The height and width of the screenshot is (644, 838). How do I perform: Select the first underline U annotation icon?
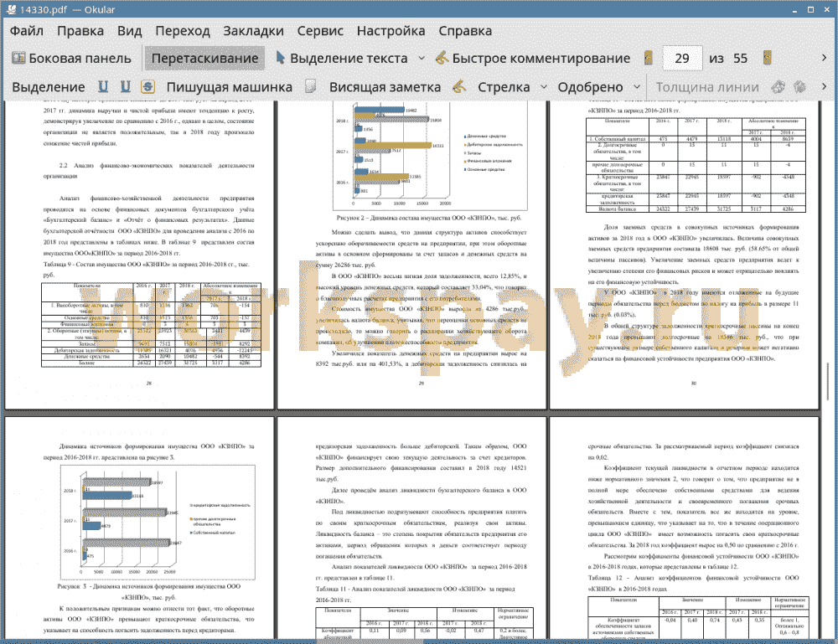click(103, 86)
